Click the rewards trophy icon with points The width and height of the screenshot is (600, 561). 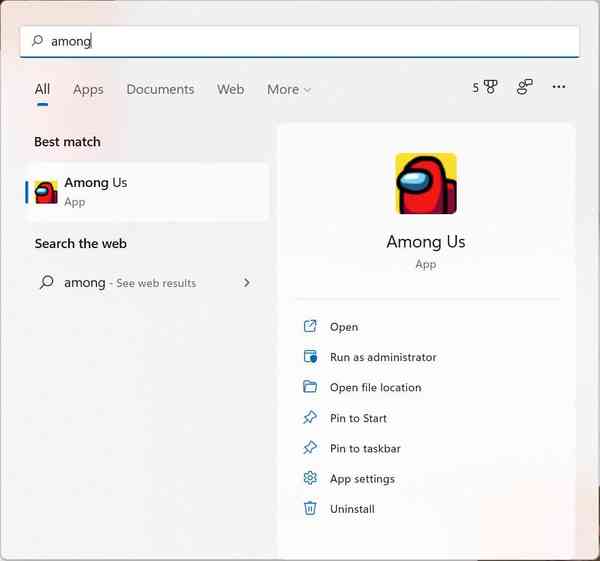pyautogui.click(x=485, y=87)
